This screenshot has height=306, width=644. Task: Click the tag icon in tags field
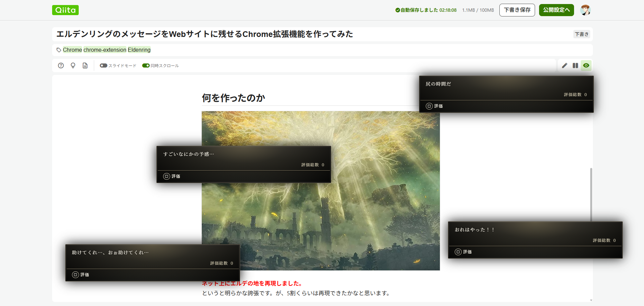pyautogui.click(x=59, y=50)
